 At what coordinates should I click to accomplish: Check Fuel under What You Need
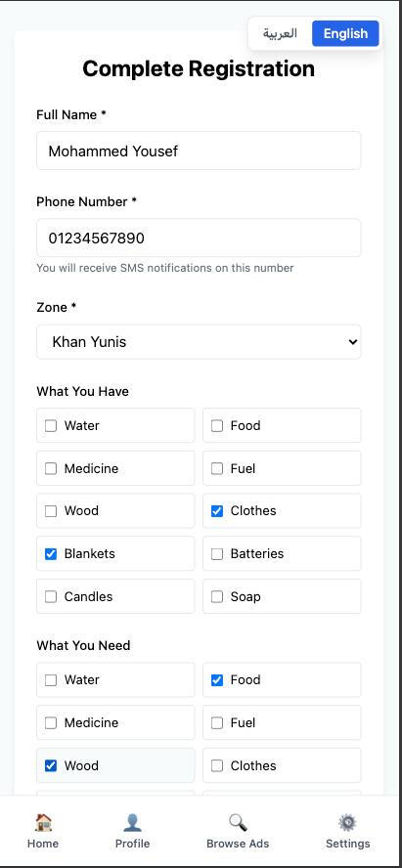[217, 722]
